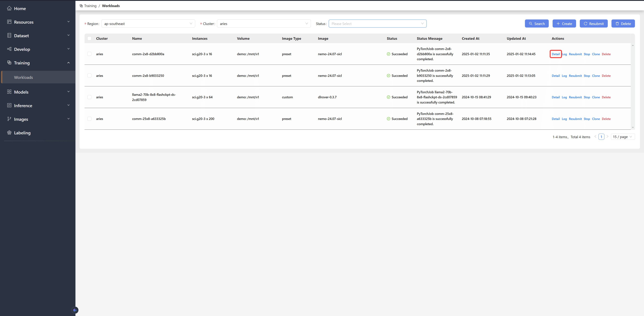Click the Dataset icon in sidebar
This screenshot has height=316, width=644.
(x=9, y=36)
